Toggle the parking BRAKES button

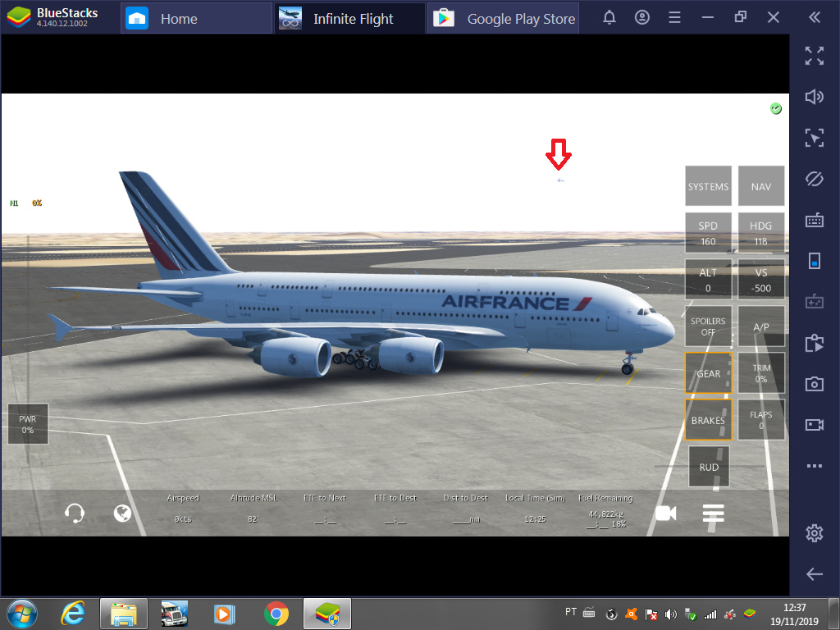708,419
